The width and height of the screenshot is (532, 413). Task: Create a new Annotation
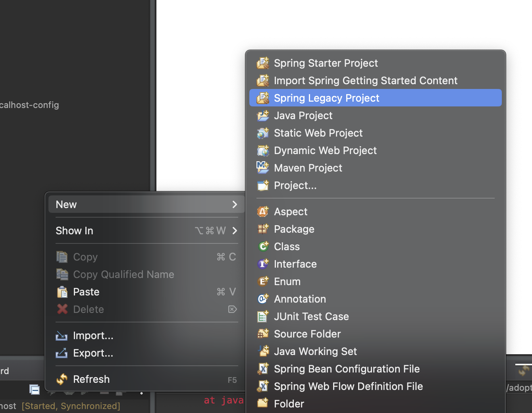coord(376,299)
